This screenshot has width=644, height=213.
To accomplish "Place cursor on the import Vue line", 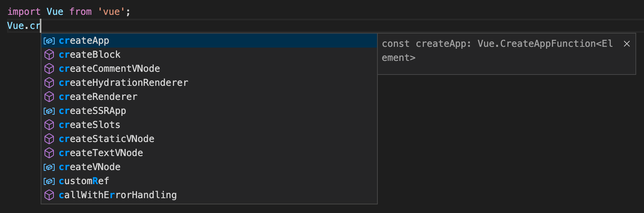I will tap(69, 12).
